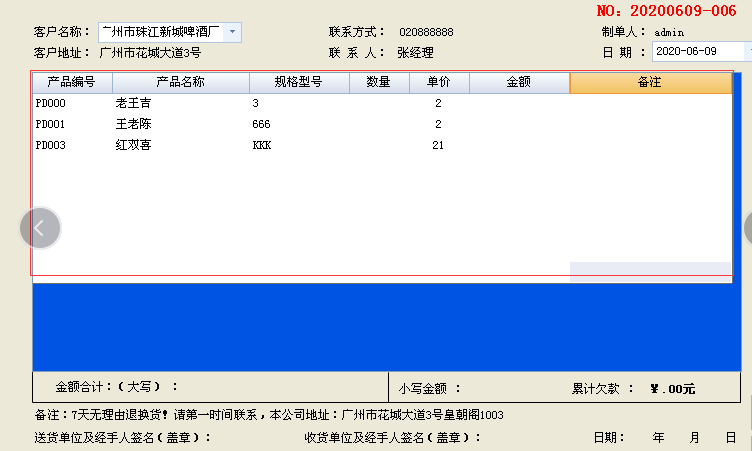Image resolution: width=752 pixels, height=451 pixels.
Task: Click the highlighted 备注 column header
Action: point(650,83)
